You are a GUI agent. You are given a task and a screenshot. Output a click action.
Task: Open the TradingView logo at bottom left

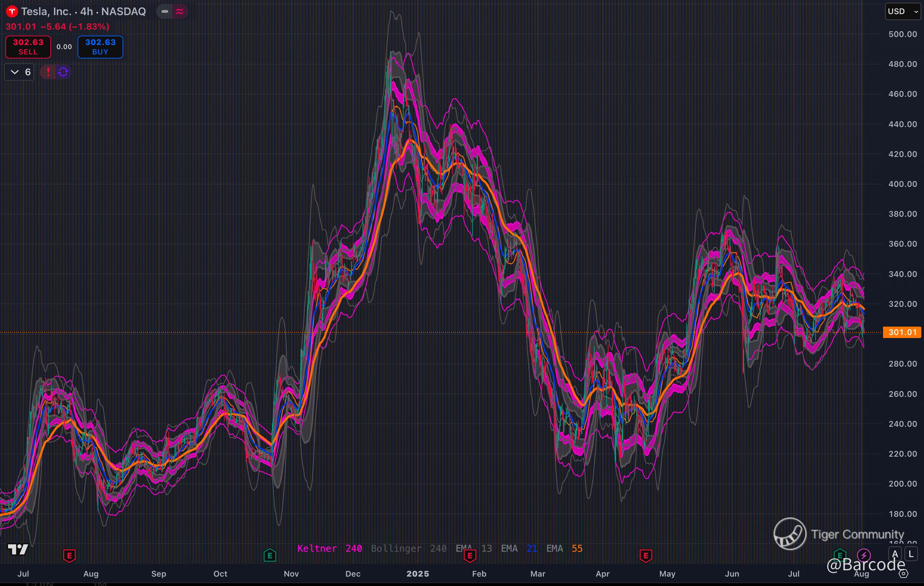click(x=18, y=549)
